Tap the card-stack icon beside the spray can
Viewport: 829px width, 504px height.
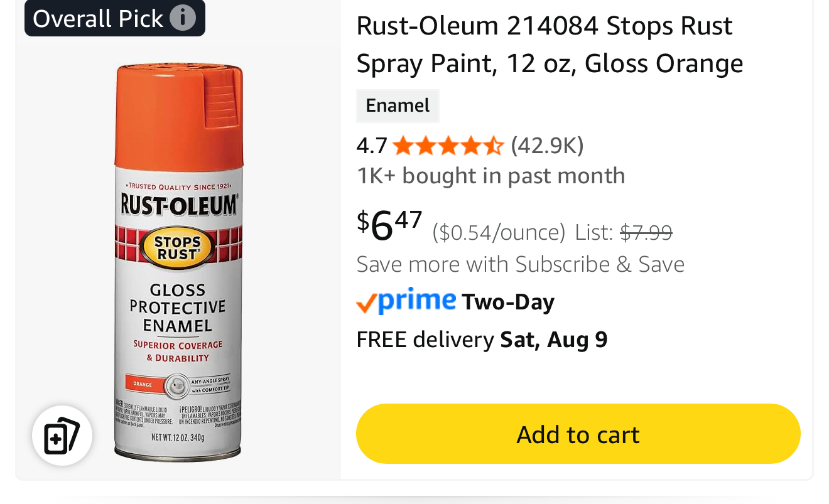click(x=62, y=435)
